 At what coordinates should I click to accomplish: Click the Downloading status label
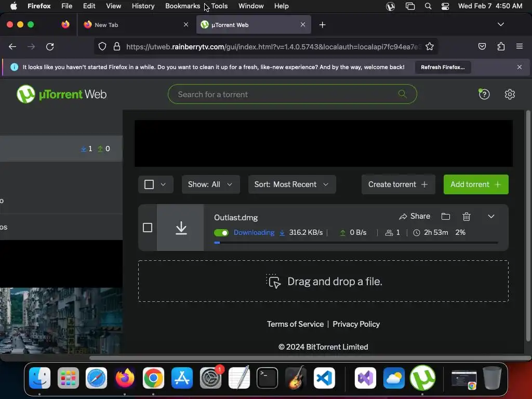click(x=254, y=233)
